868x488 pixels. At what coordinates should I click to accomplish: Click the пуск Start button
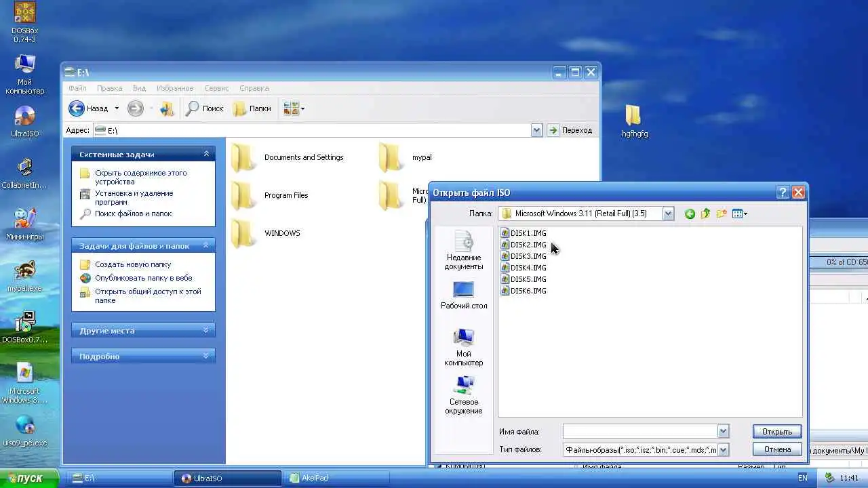point(30,478)
